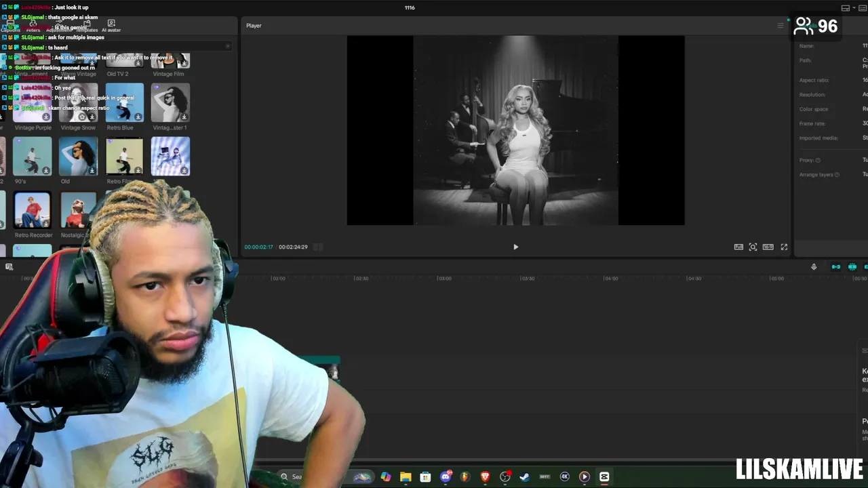Viewport: 868px width, 488px height.
Task: Download the Old filter
Action: 92,170
